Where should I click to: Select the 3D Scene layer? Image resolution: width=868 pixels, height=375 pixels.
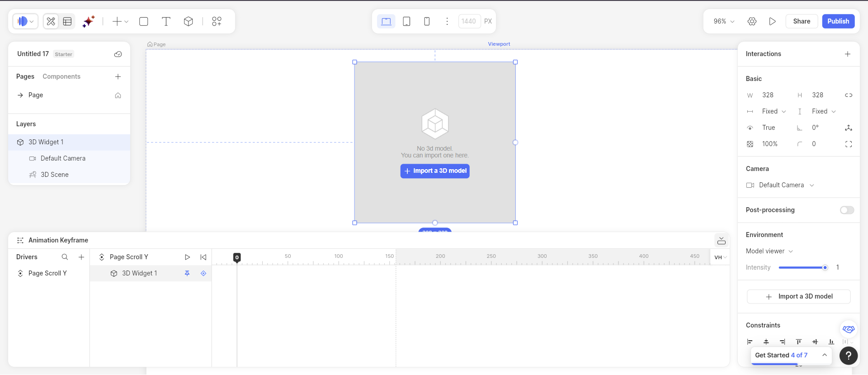tap(69, 175)
